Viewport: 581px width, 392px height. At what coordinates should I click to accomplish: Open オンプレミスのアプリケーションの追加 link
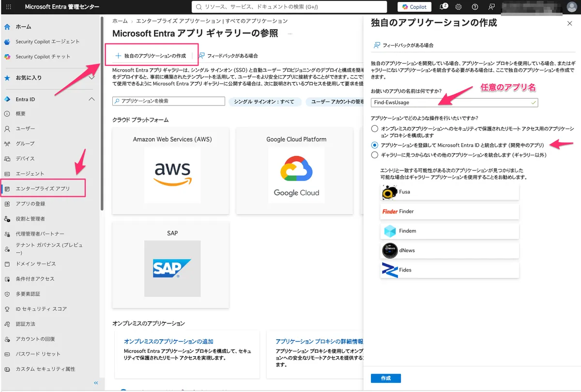point(168,341)
